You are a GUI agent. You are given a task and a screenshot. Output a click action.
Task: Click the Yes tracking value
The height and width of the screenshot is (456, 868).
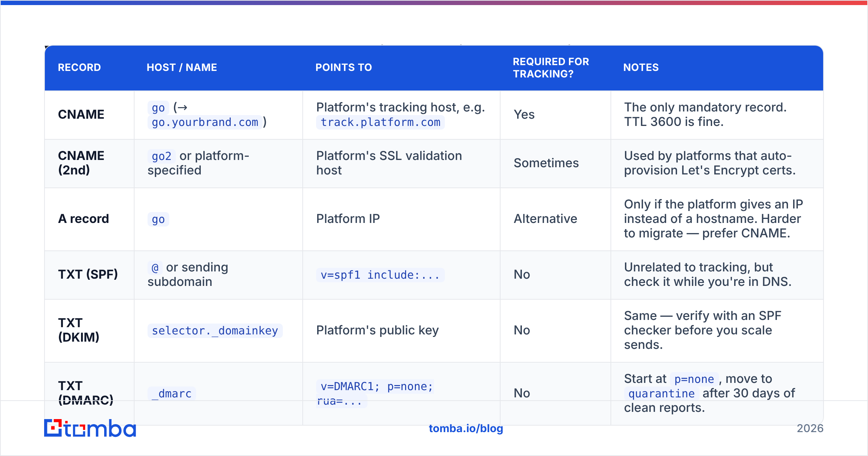point(524,114)
